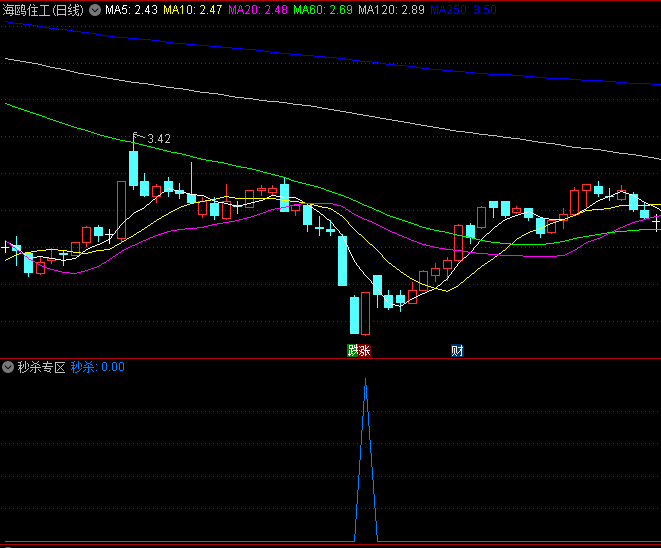
Task: Click the blue 秒杀 spike peak
Action: [365, 380]
